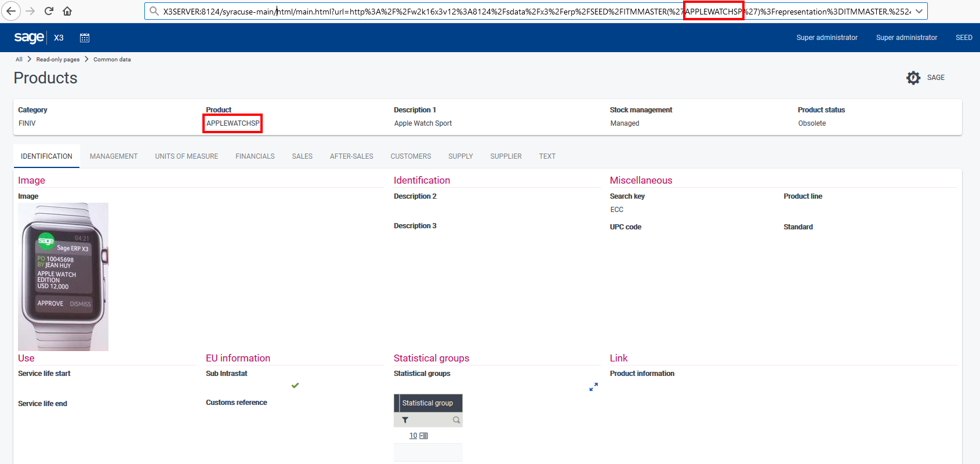Expand Statistical groups grid to full screen
This screenshot has width=980, height=464.
(593, 387)
